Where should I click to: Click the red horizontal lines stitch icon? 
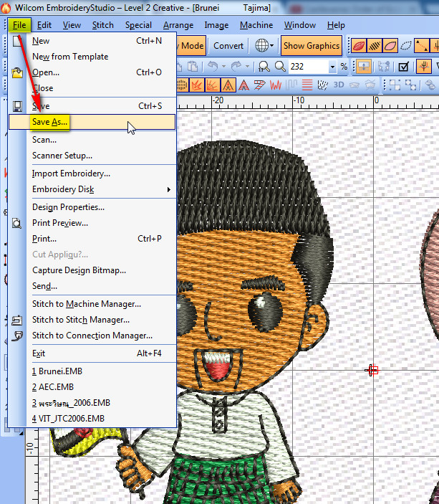307,85
